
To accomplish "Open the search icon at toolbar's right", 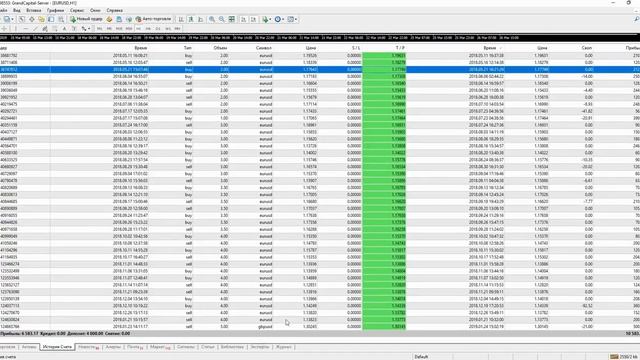I will tap(637, 19).
